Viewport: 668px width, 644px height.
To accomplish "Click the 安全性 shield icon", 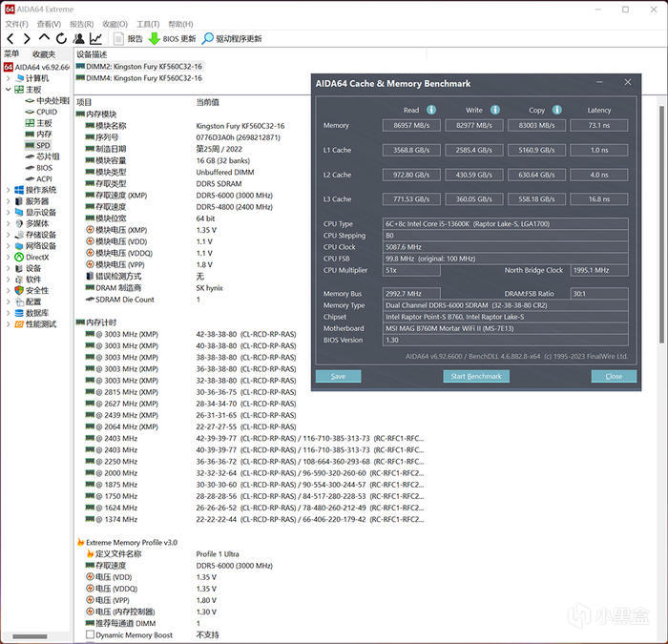I will click(x=19, y=290).
